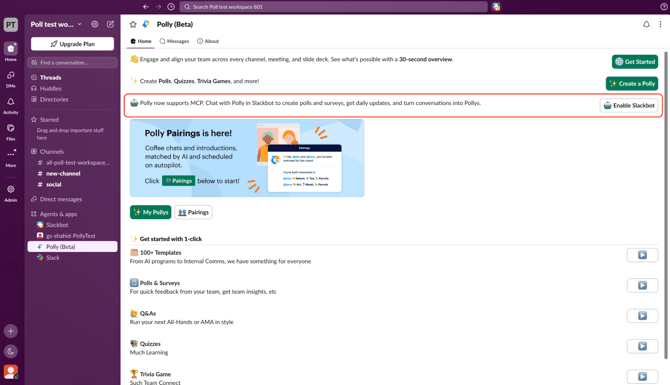This screenshot has width=670, height=385.
Task: Expand the Poll test workspace name dropdown
Action: pos(56,24)
